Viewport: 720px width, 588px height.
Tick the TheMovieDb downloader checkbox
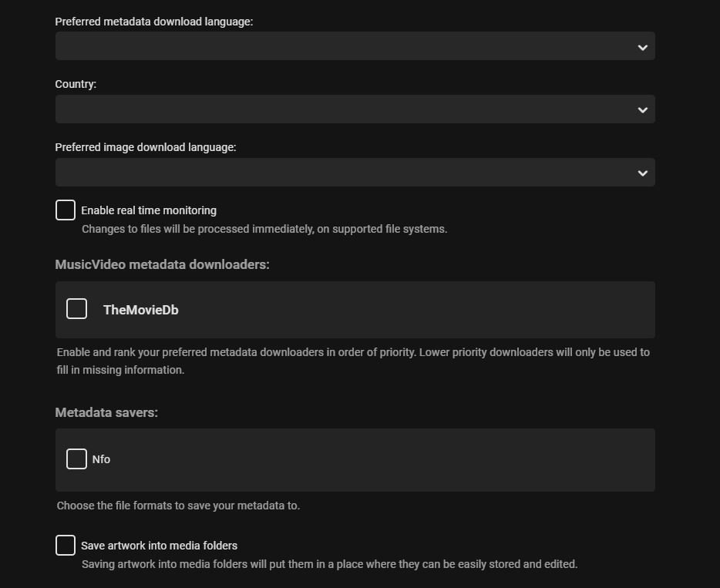pyautogui.click(x=76, y=309)
